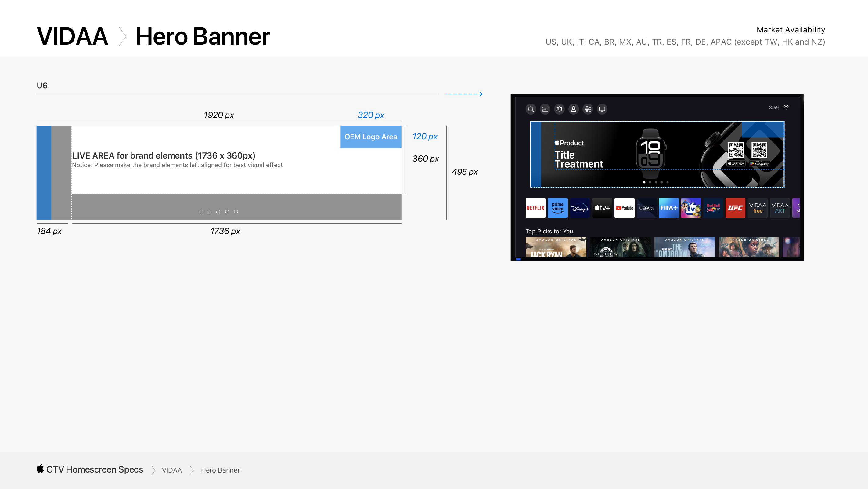The width and height of the screenshot is (868, 489).
Task: Select third dot in wireframe pagination
Action: [x=218, y=212]
